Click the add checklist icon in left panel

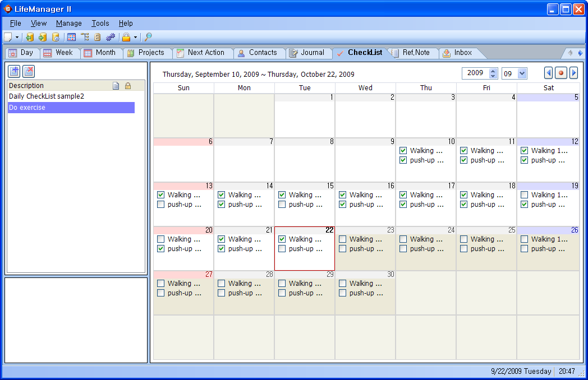[x=14, y=71]
